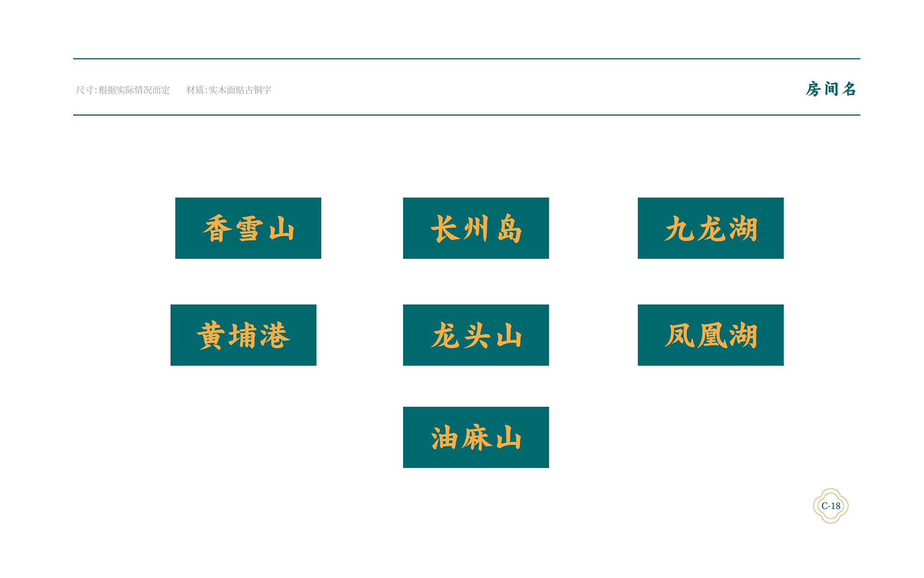Click the 尺寸:根据实际情况而定 note
The height and width of the screenshot is (578, 924).
coord(123,90)
